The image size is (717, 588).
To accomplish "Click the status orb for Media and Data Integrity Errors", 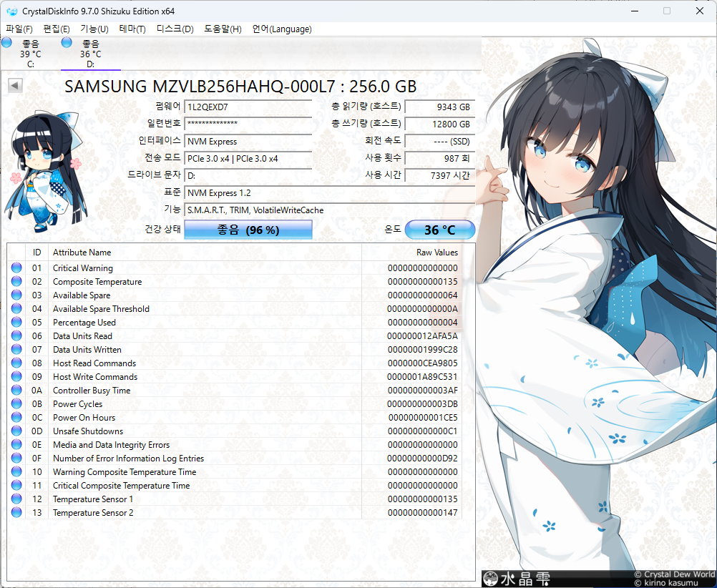I will 16,444.
